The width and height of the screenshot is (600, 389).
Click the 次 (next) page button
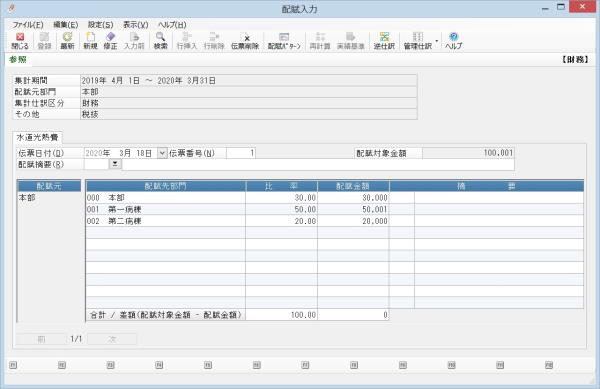pos(112,339)
